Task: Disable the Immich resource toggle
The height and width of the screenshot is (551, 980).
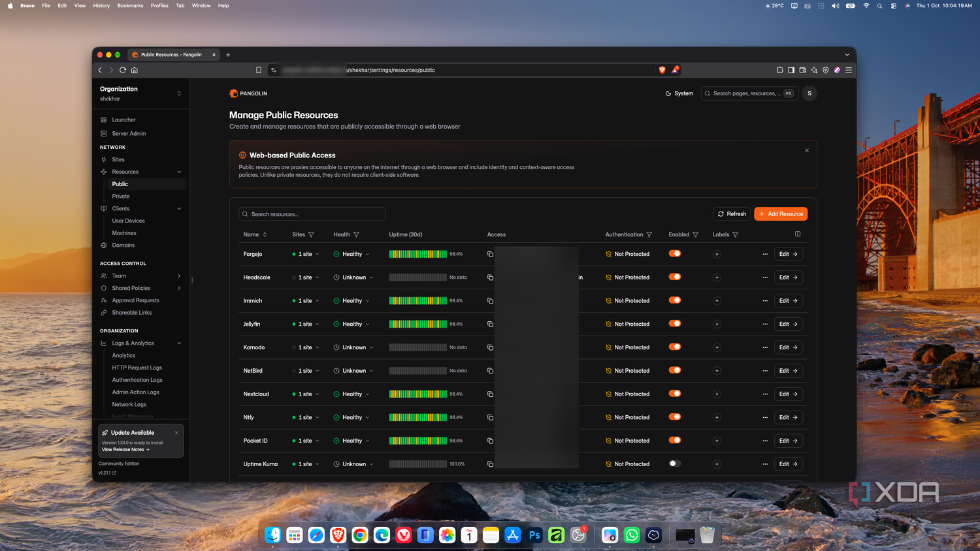Action: pos(675,300)
